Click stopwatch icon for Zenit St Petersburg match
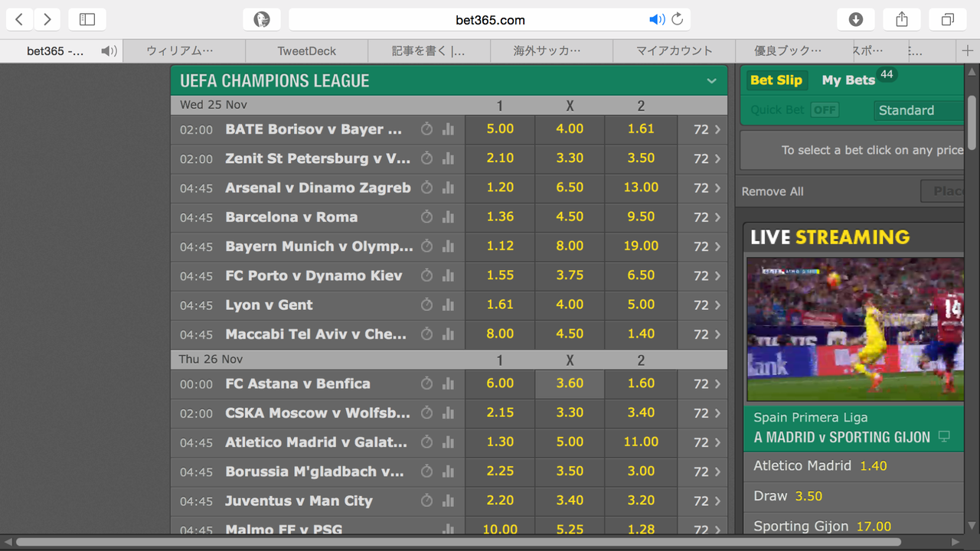The width and height of the screenshot is (980, 551). pyautogui.click(x=427, y=158)
